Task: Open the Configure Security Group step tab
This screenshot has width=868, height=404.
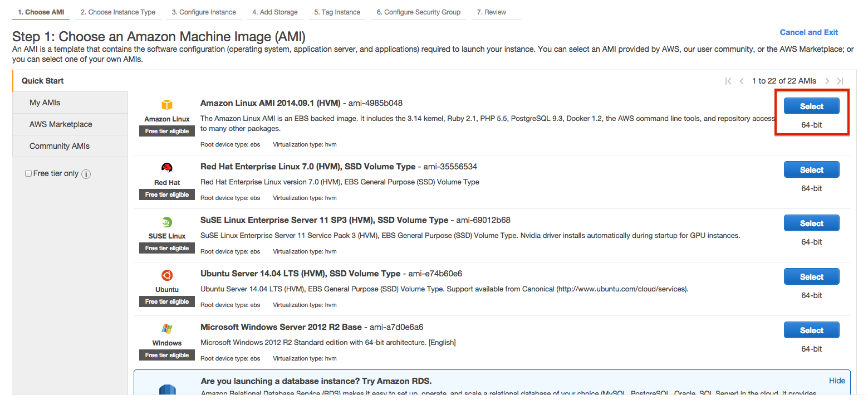Action: (419, 12)
